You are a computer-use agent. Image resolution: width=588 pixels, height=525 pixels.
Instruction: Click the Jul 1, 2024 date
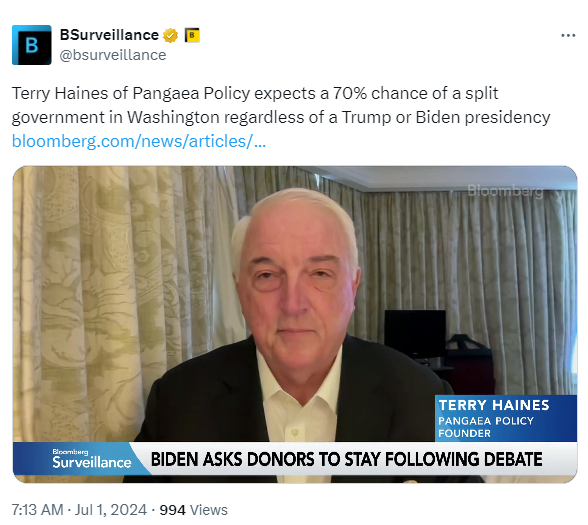[x=111, y=510]
